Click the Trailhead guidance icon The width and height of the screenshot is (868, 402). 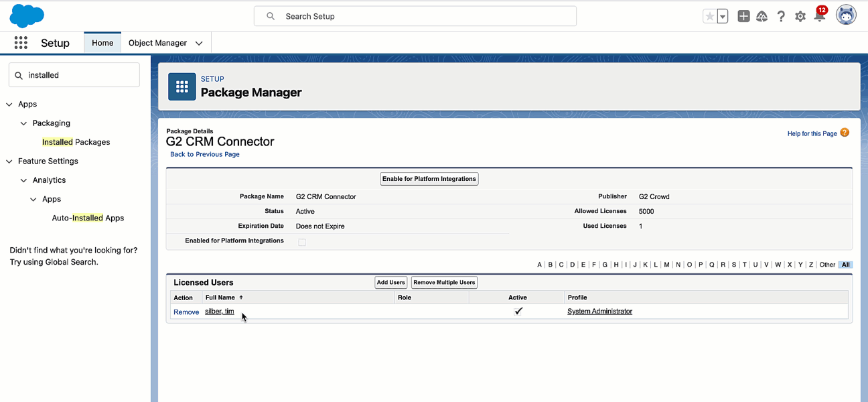coord(762,16)
